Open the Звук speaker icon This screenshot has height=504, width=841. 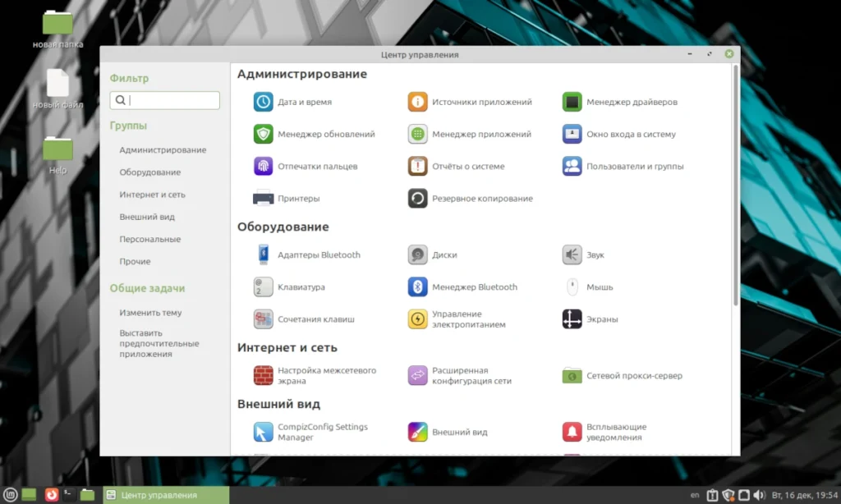pyautogui.click(x=572, y=254)
